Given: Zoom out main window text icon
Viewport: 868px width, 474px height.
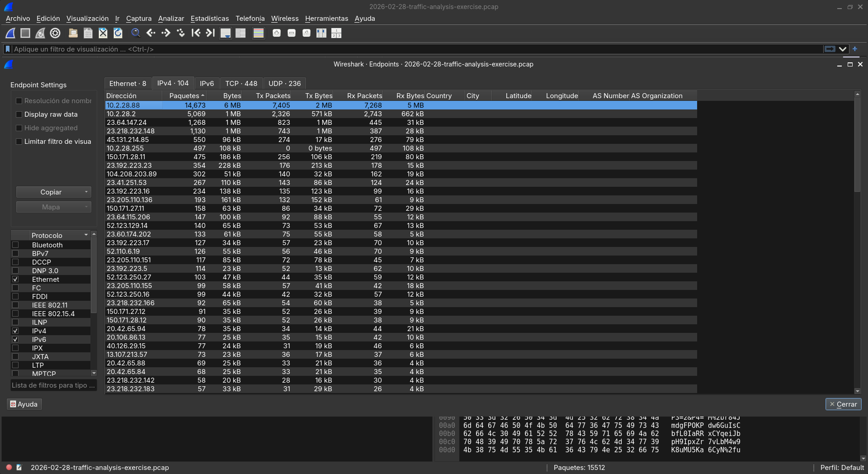Looking at the screenshot, I should coord(292,33).
